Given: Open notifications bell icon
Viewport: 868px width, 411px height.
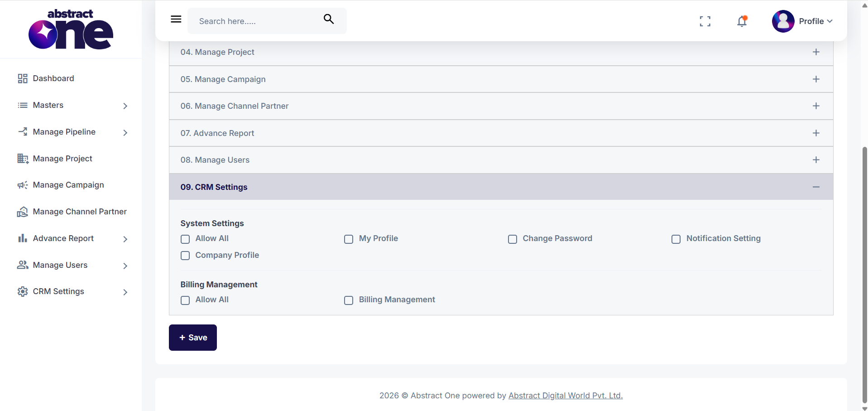Looking at the screenshot, I should (742, 21).
